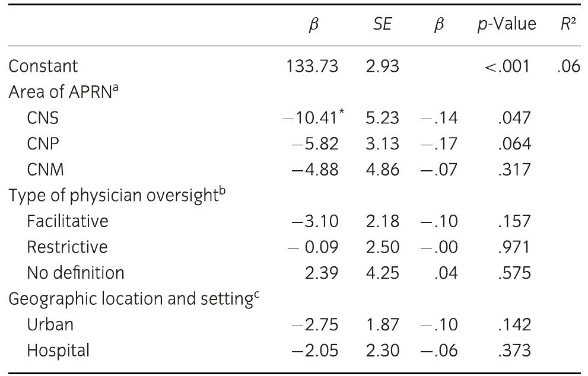This screenshot has width=588, height=376.
Task: Click the CNS row label
Action: pos(43,117)
